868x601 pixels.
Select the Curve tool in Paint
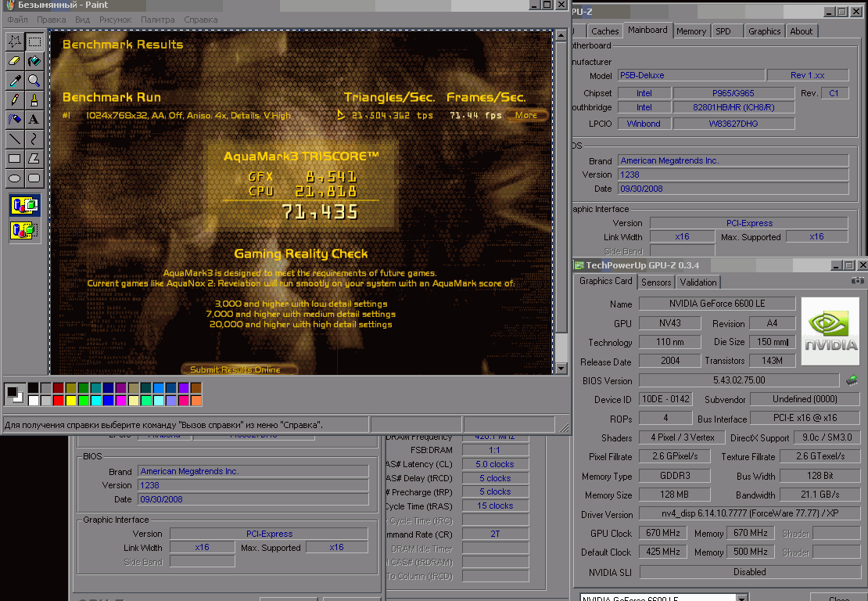click(x=34, y=139)
